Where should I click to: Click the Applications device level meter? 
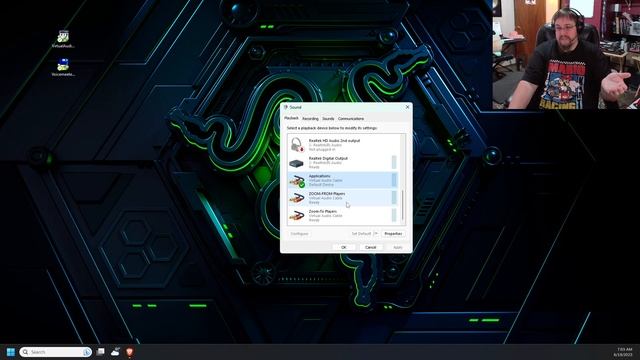394,180
